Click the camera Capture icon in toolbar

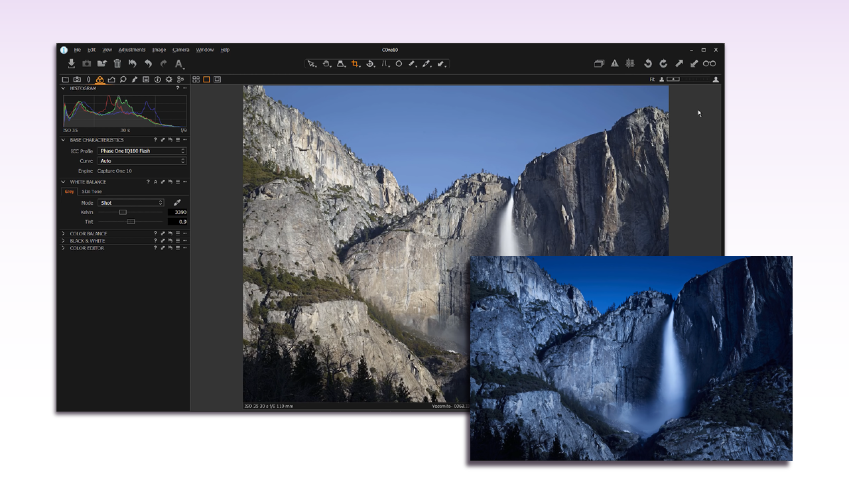coord(87,64)
